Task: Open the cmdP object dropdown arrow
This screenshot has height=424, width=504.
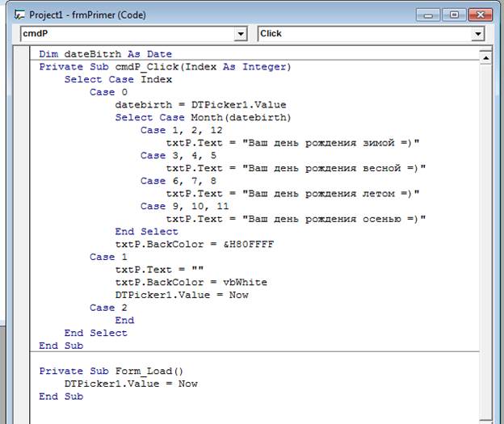Action: pyautogui.click(x=241, y=34)
